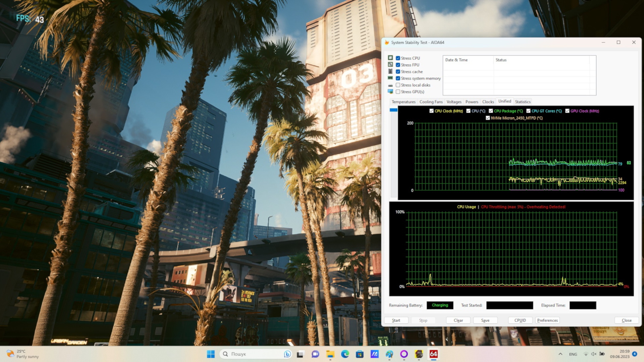Show hidden system tray icons
644x362 pixels.
click(560, 354)
